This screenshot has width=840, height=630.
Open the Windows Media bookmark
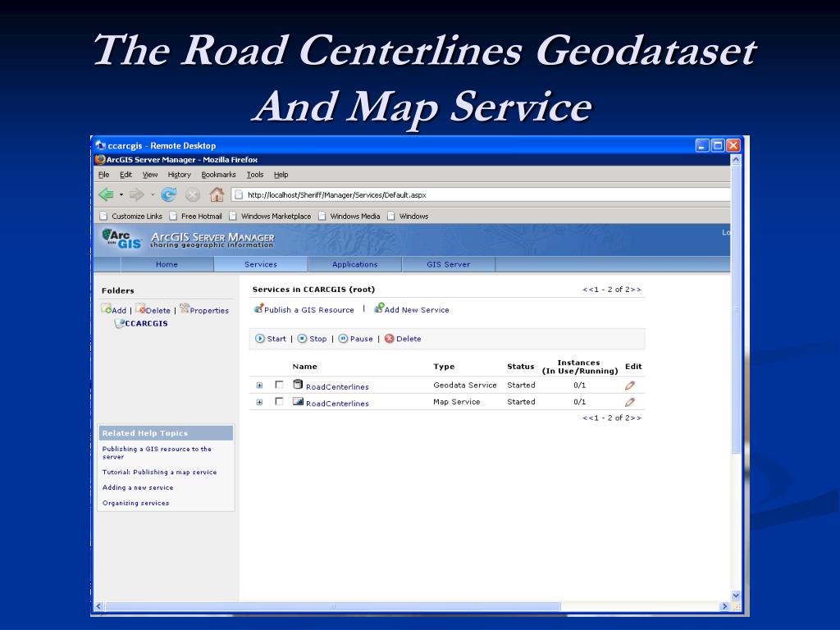click(349, 216)
